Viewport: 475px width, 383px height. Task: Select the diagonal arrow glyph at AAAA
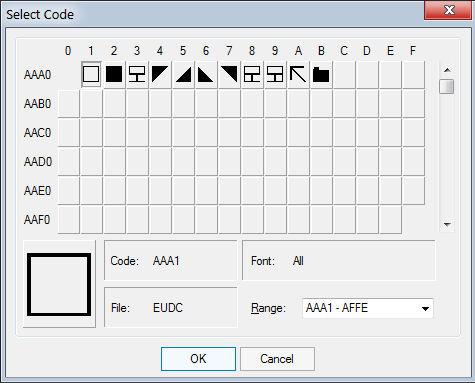298,74
